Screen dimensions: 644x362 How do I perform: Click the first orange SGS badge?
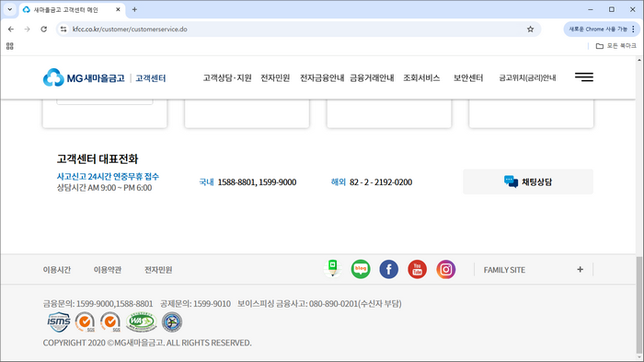[85, 321]
